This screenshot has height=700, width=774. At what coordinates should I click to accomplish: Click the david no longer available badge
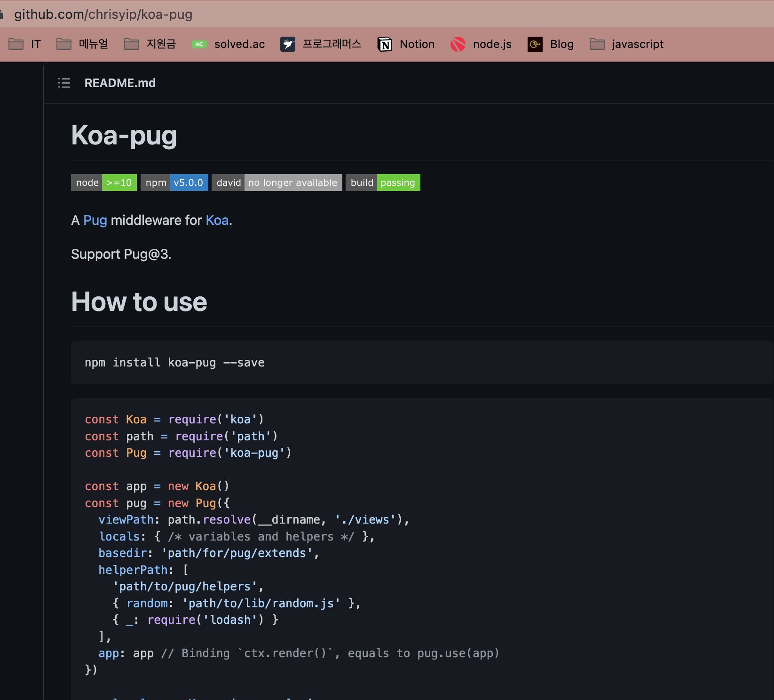277,183
